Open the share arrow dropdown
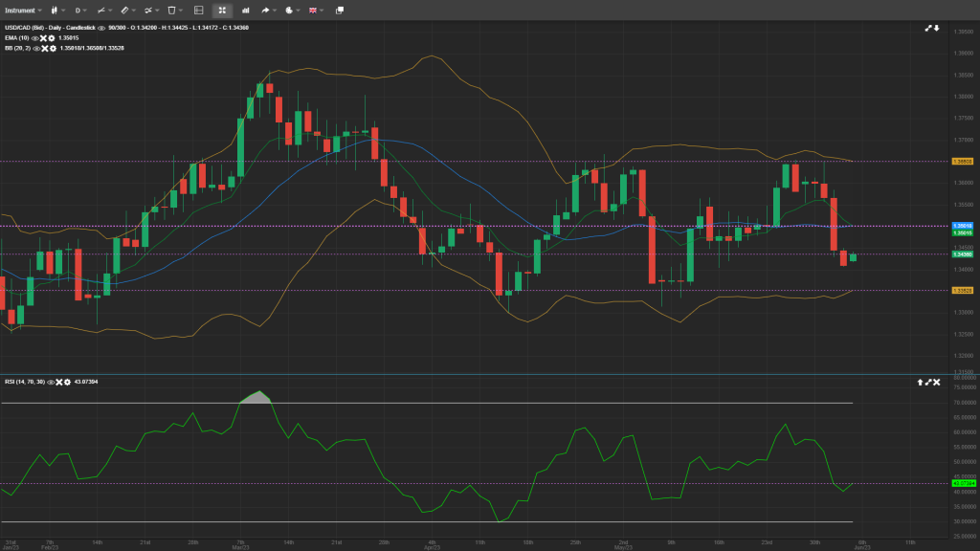Viewport: 980px width, 551px height. coord(268,10)
